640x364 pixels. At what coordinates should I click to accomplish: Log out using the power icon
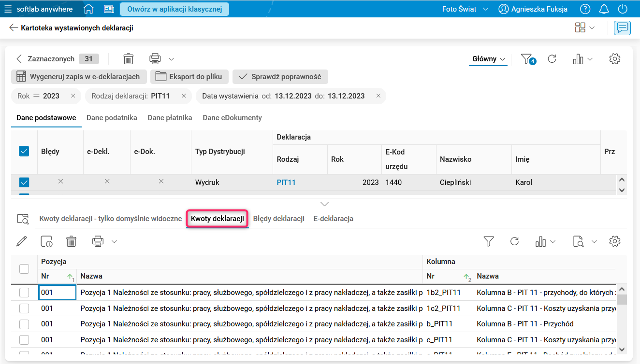623,9
